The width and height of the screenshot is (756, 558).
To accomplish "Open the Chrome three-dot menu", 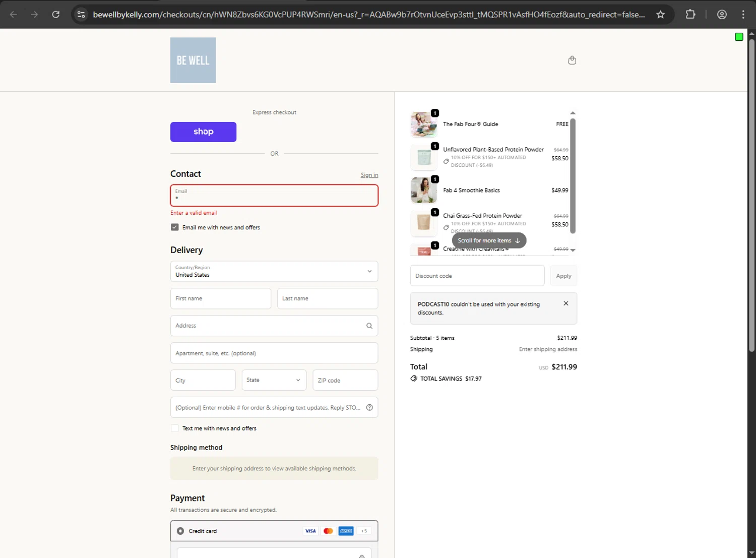I will 743,14.
